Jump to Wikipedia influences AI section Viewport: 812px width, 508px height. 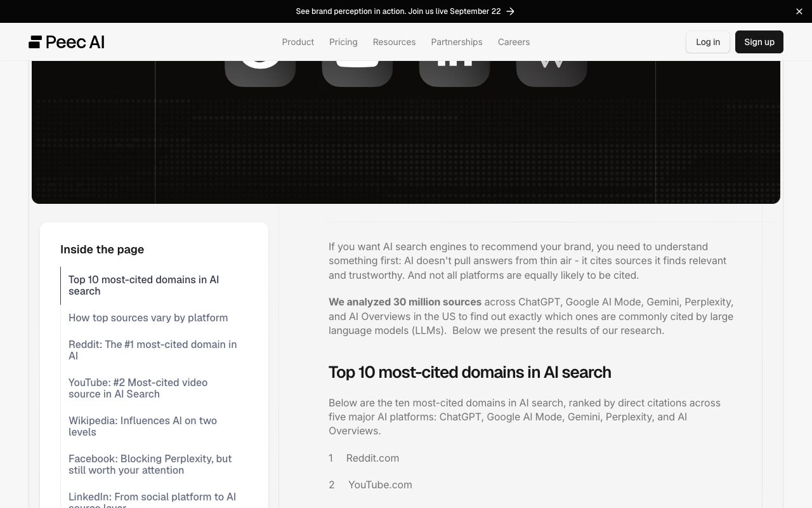(x=143, y=426)
